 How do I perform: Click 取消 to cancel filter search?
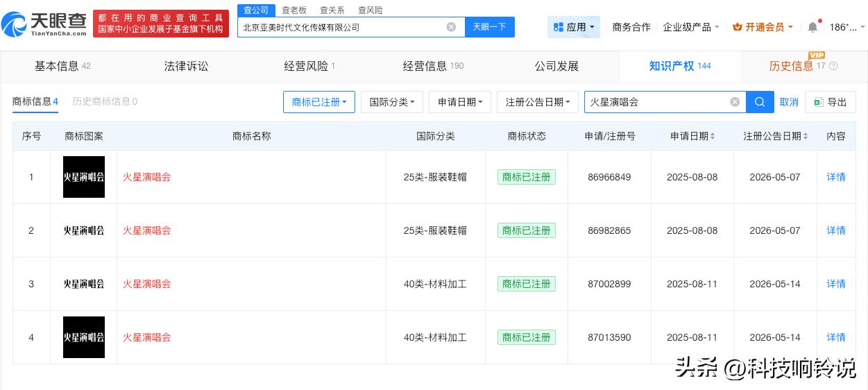coord(789,102)
